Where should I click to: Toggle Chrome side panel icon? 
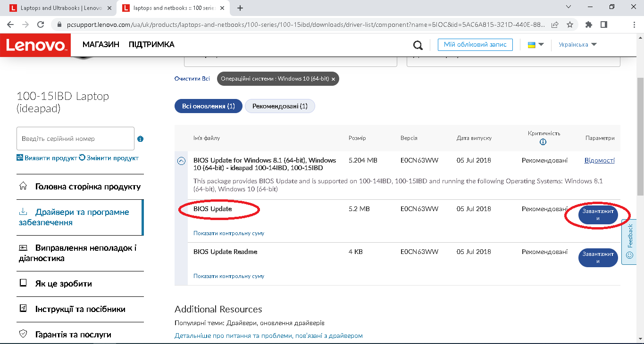tap(603, 25)
